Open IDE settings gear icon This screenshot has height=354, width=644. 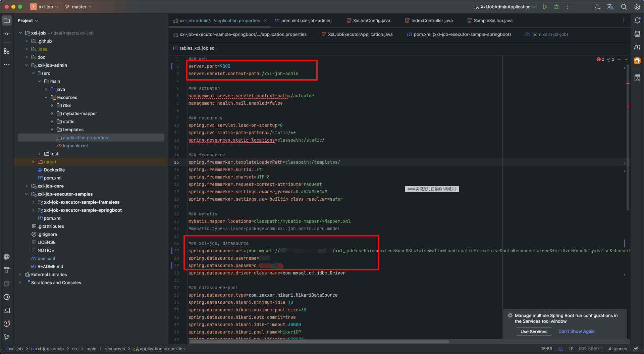(x=637, y=7)
